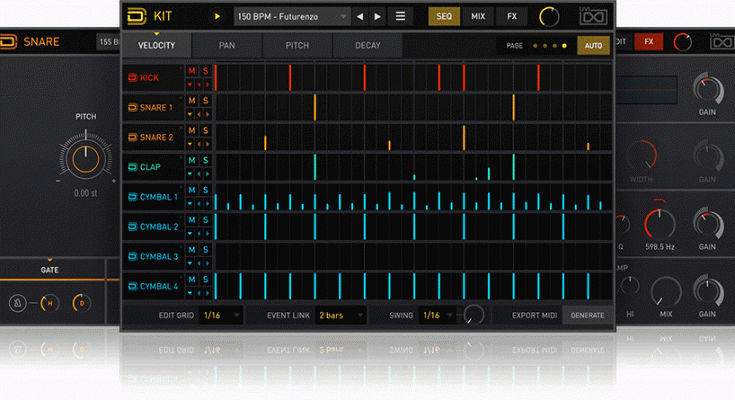735x400 pixels.
Task: Switch to the Pitch tab
Action: tap(297, 46)
